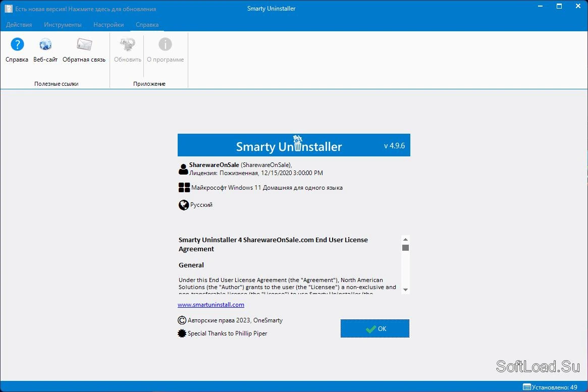Click the Лицензия: Пожизненная text line
Screen dimensions: 588x392
tap(256, 173)
